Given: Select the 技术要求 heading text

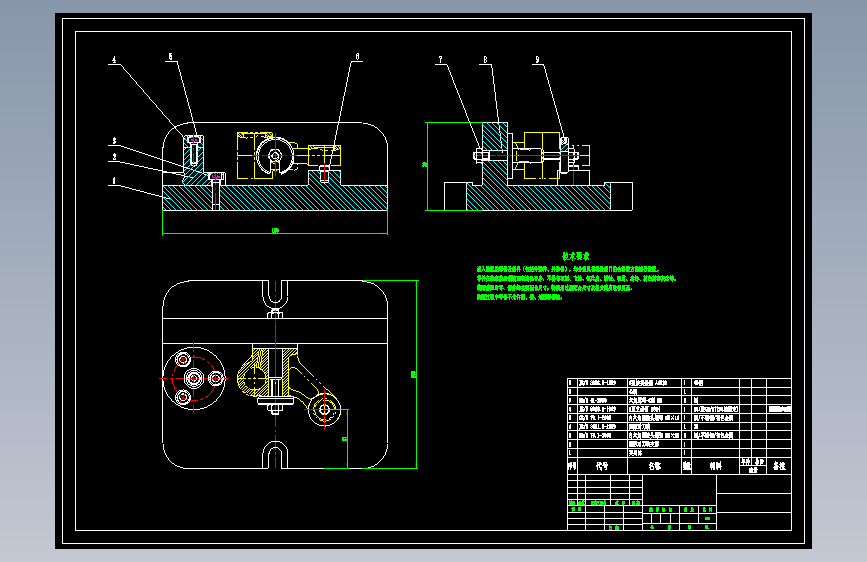Looking at the screenshot, I should pos(576,256).
